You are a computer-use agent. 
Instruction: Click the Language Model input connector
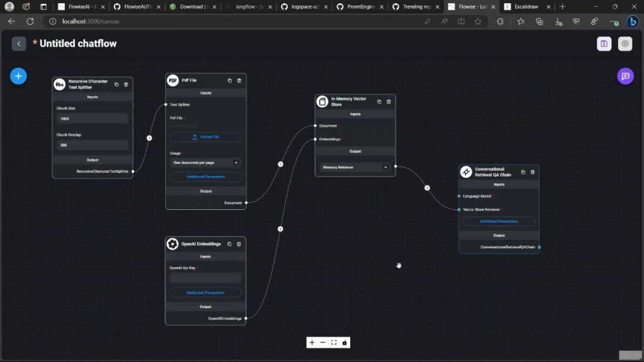(458, 196)
